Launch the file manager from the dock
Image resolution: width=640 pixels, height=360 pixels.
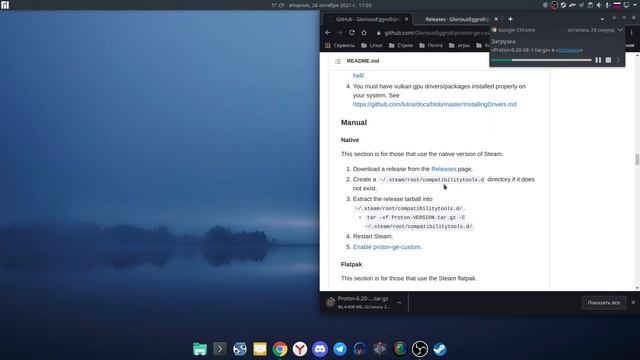(x=200, y=349)
